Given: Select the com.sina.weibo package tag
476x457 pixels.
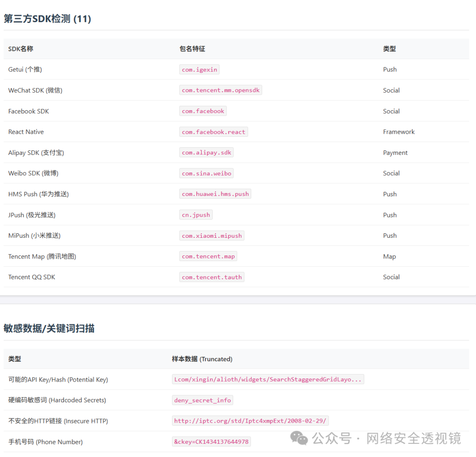Looking at the screenshot, I should coord(206,173).
